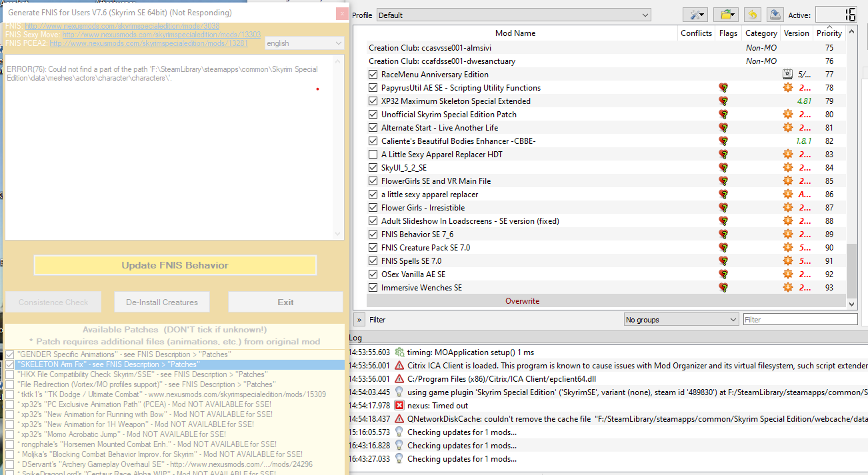This screenshot has height=475, width=868.
Task: Uncheck SKELETON Arm Fix patch
Action: click(x=9, y=364)
